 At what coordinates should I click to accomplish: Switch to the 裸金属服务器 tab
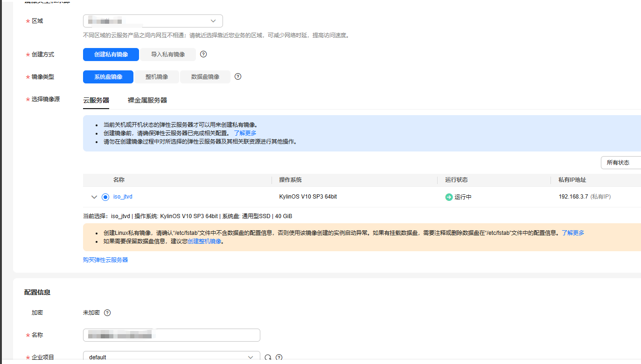click(x=147, y=100)
